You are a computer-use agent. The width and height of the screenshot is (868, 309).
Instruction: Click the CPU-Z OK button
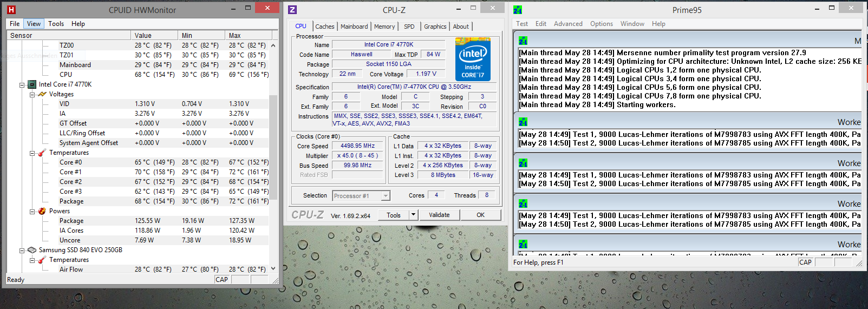click(x=481, y=215)
